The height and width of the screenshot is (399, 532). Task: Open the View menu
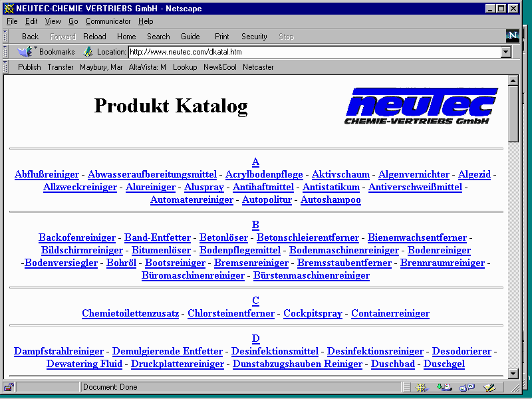click(x=53, y=21)
